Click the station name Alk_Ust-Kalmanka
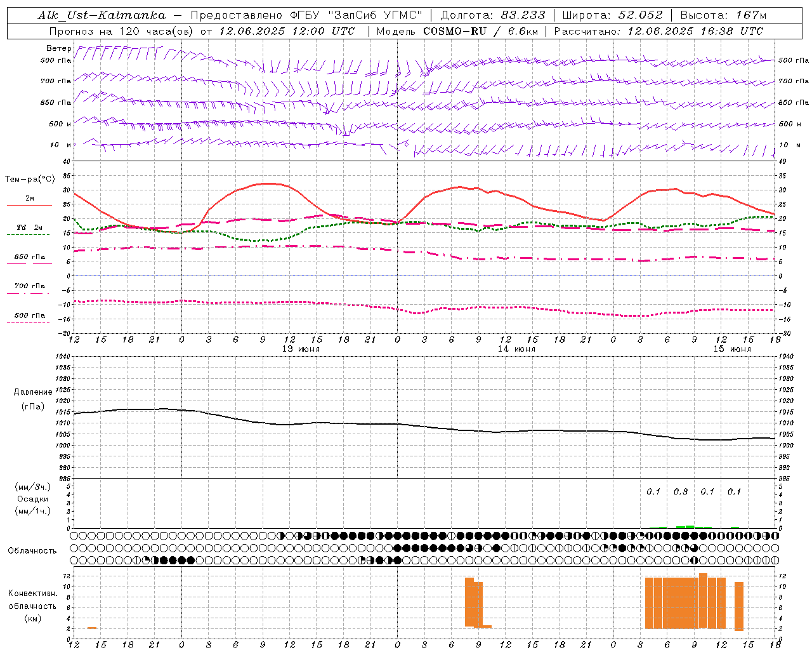Viewport: 812px width, 650px height. click(x=101, y=15)
